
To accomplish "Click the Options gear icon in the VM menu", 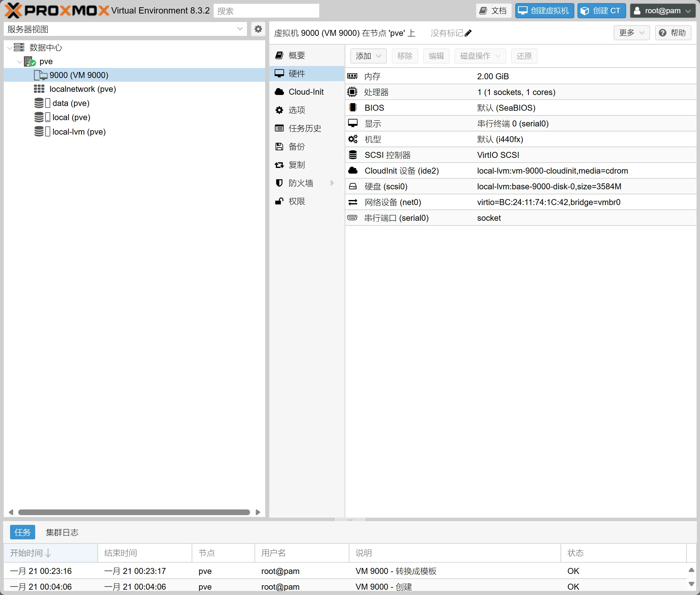I will [x=279, y=110].
